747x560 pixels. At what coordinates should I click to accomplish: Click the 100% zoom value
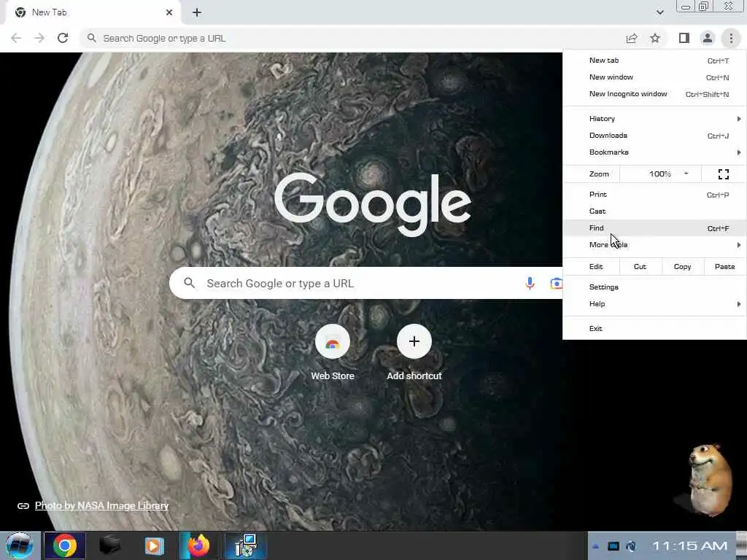click(x=659, y=174)
